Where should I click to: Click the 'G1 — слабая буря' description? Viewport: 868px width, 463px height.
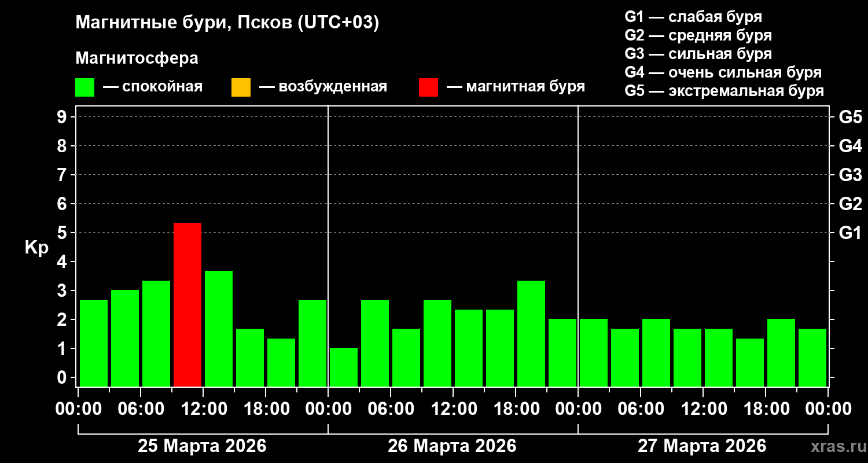693,17
